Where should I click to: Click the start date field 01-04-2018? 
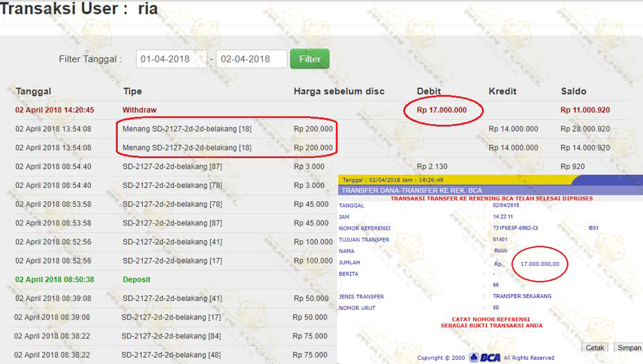coord(171,59)
